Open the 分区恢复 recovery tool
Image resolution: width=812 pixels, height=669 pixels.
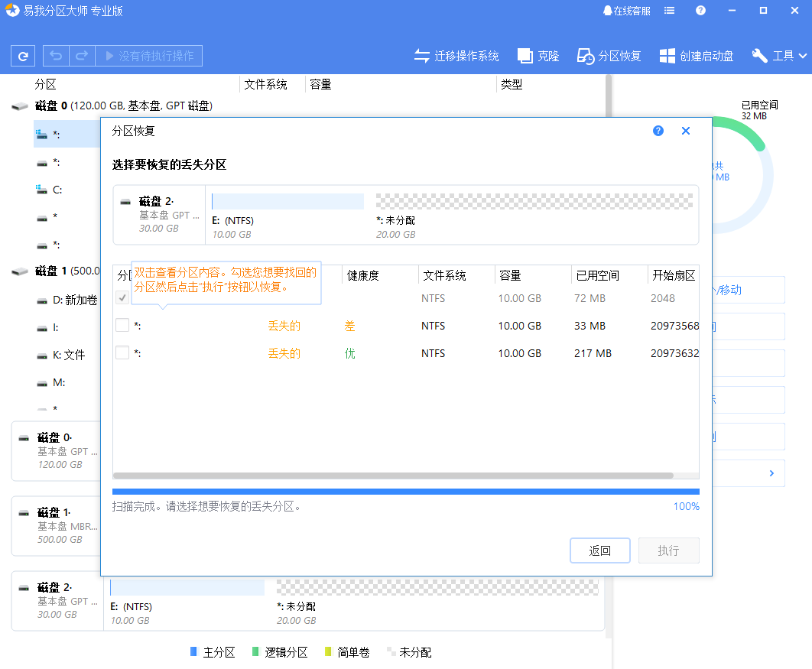pos(608,55)
